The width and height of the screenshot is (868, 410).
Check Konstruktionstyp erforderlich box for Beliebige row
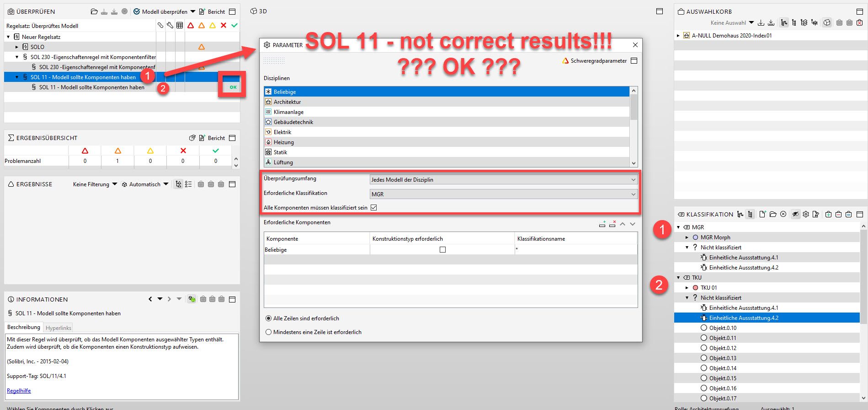coord(442,249)
